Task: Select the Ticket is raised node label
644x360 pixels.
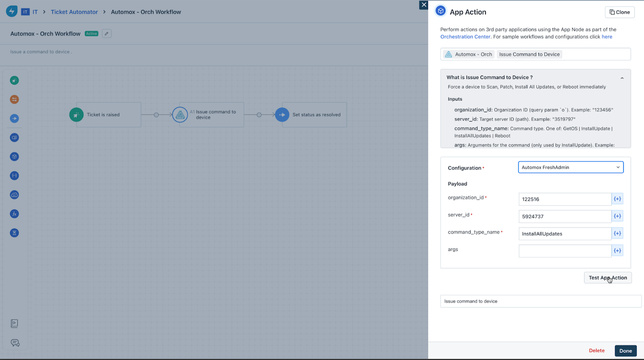Action: (103, 115)
